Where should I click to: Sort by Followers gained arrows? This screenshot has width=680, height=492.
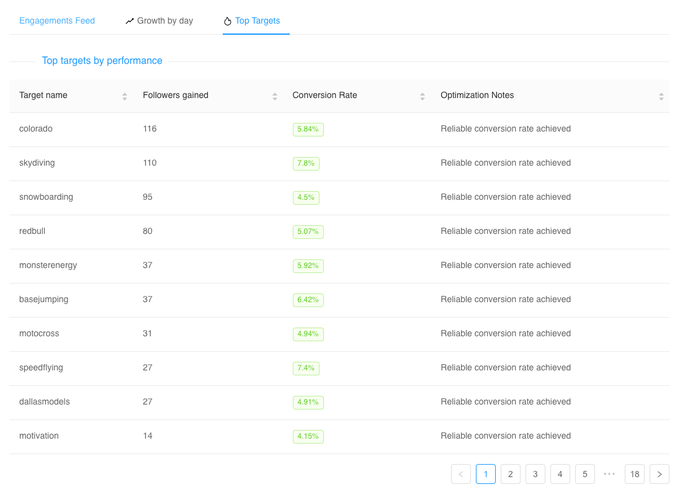click(x=275, y=96)
